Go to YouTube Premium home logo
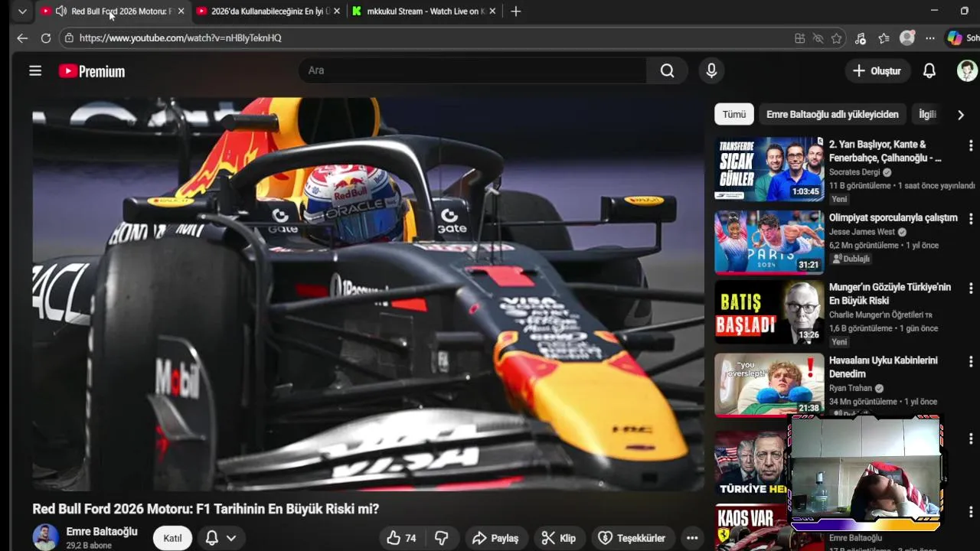The image size is (980, 551). 92,71
